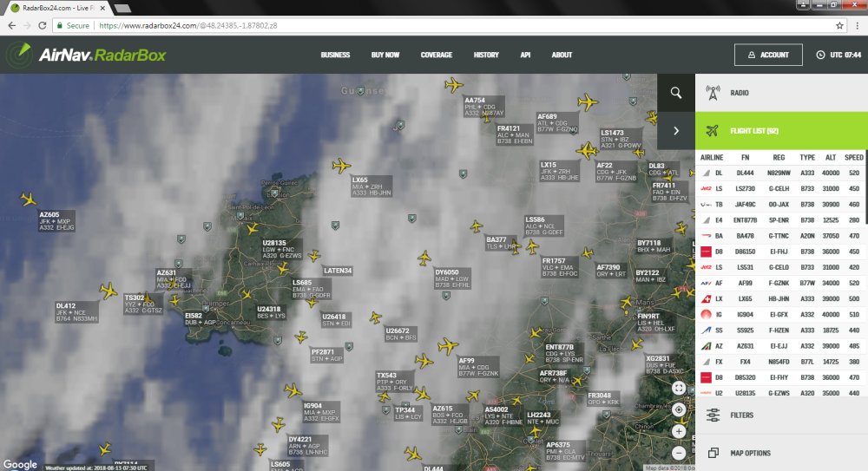Click the UTC clock icon
This screenshot has height=471, width=868.
820,55
